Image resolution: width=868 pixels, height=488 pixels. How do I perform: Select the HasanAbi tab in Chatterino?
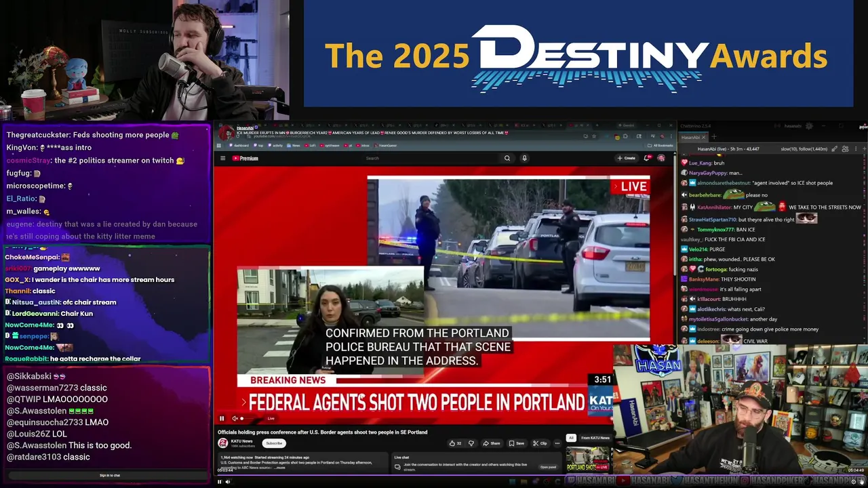[x=691, y=137]
